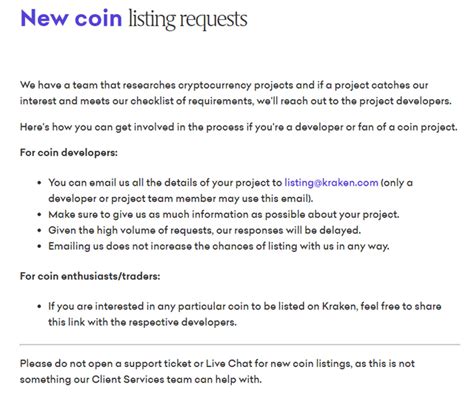Click note "Please do not open a support"
The image size is (474, 401).
point(217,371)
